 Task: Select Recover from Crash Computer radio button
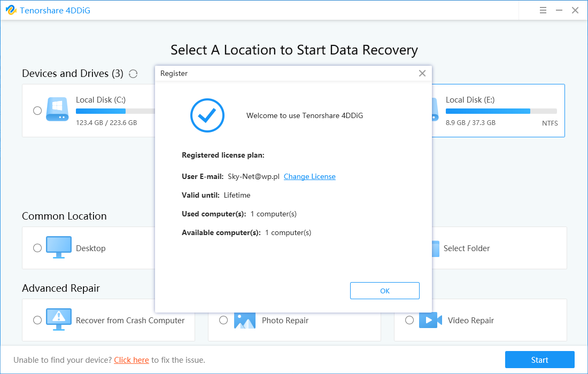point(37,320)
